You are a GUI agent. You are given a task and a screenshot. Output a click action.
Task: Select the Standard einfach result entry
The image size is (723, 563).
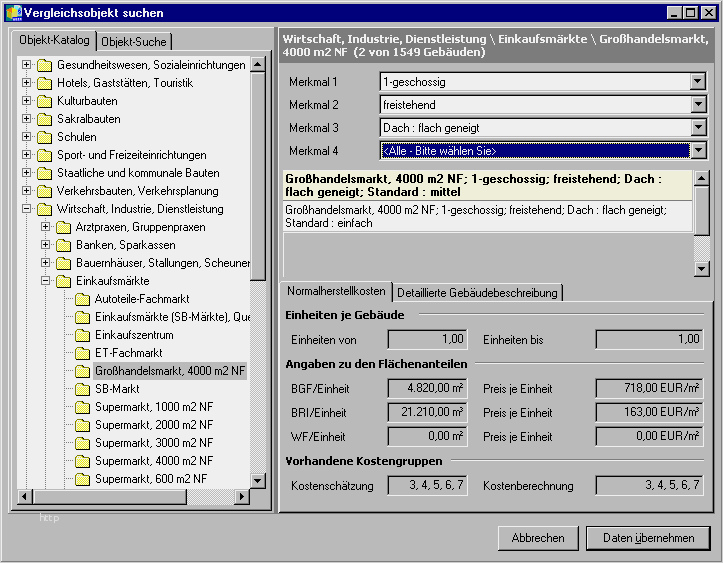point(487,217)
